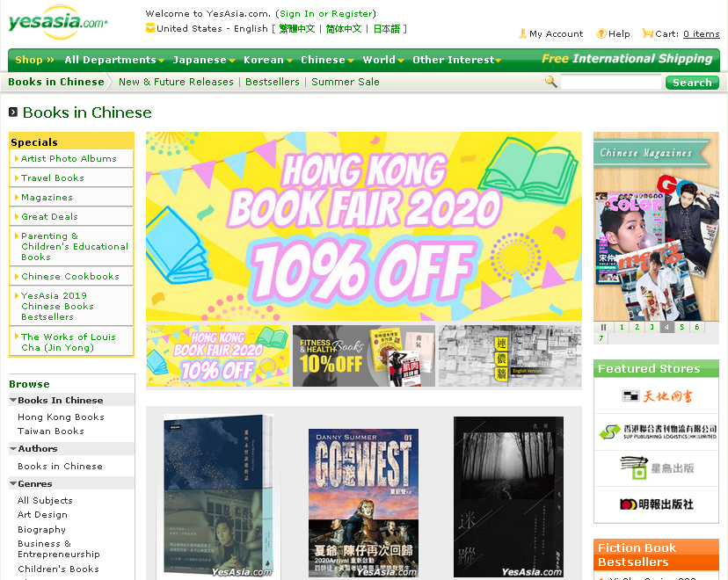The image size is (728, 580).
Task: Pause the Chinese Magazines slideshow
Action: (x=604, y=327)
